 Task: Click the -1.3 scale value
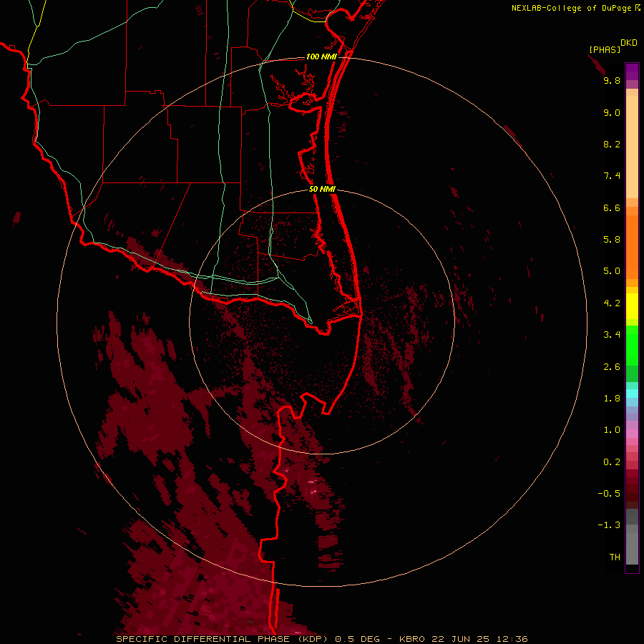tap(609, 525)
